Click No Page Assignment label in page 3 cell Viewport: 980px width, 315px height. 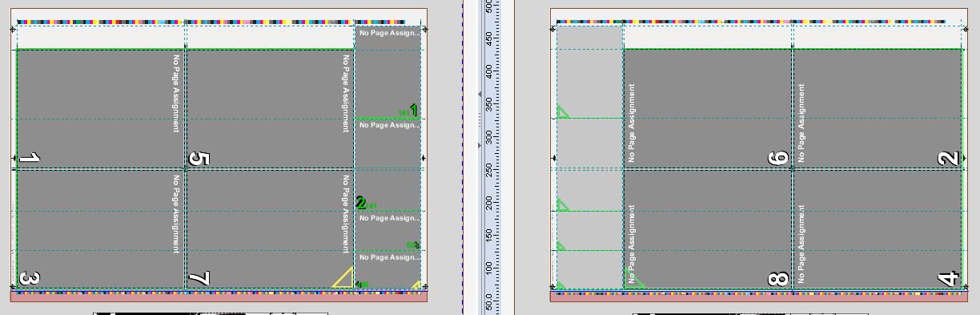tap(176, 213)
